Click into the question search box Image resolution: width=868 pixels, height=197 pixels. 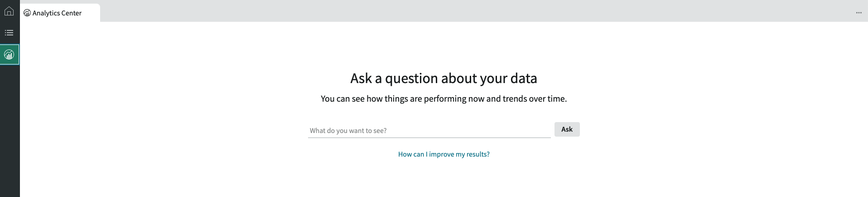[x=429, y=131]
